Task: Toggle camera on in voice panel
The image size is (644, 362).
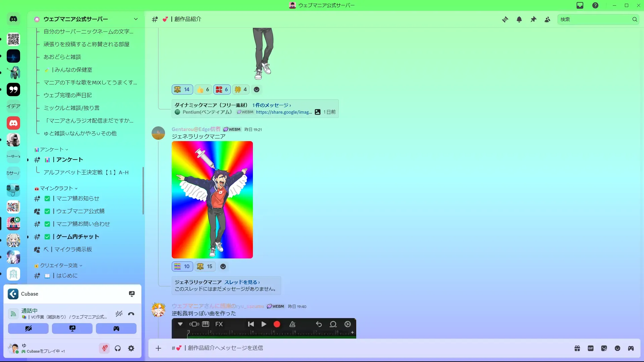Action: [28, 328]
